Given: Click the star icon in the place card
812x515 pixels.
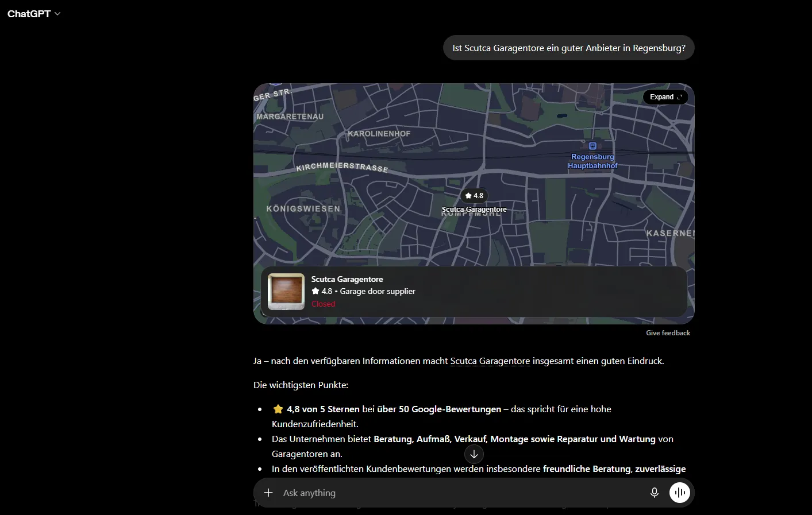Looking at the screenshot, I should 315,291.
